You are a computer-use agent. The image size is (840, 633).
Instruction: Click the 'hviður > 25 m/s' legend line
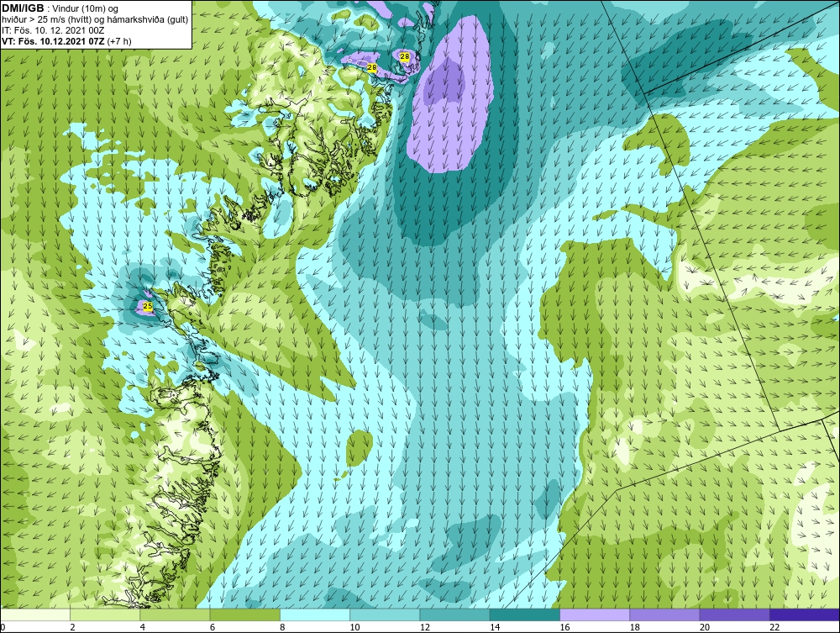[95, 20]
